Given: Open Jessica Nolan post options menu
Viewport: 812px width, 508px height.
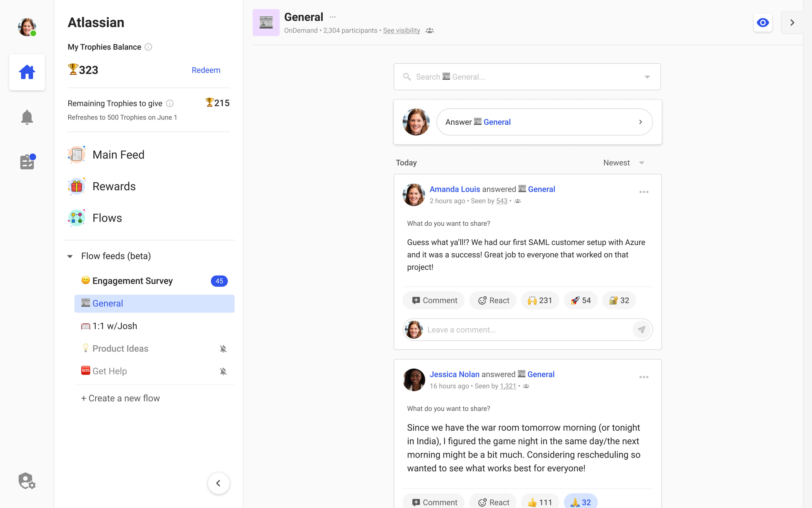Looking at the screenshot, I should tap(644, 377).
